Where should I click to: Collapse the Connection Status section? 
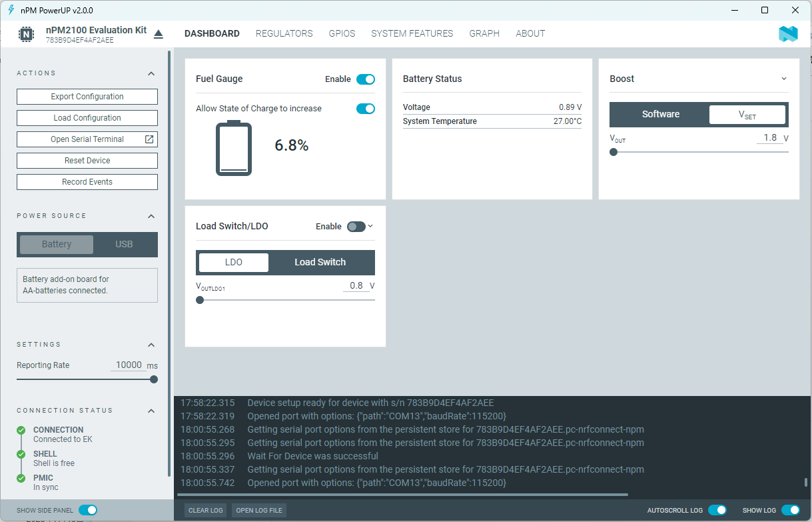(x=151, y=411)
